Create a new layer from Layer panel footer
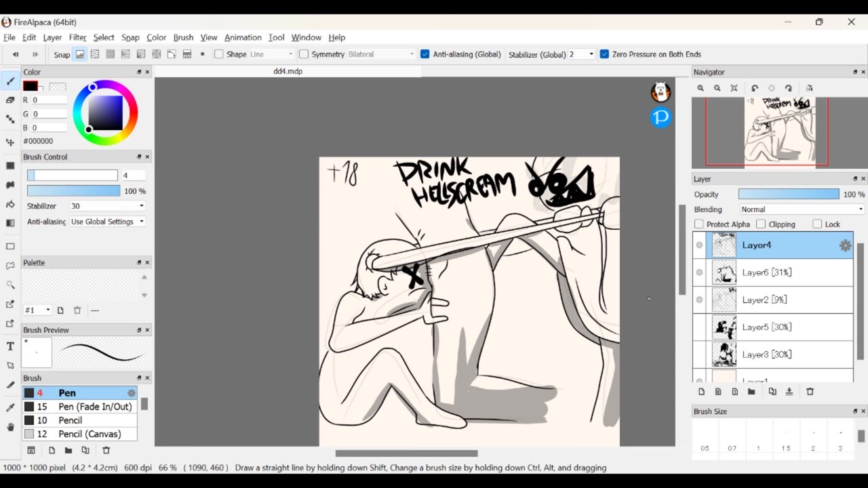This screenshot has height=488, width=868. (x=701, y=392)
